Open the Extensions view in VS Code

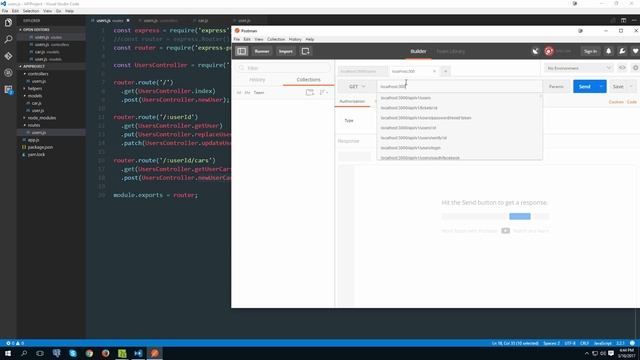[8, 89]
